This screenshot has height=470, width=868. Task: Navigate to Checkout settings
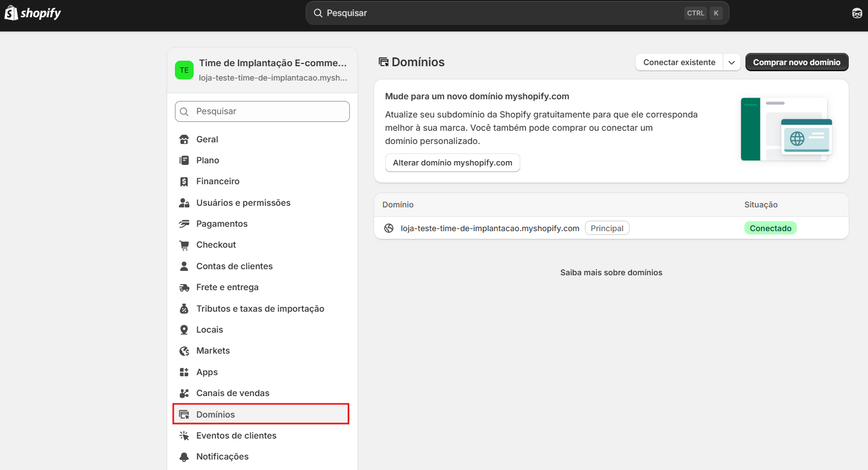pos(262,245)
